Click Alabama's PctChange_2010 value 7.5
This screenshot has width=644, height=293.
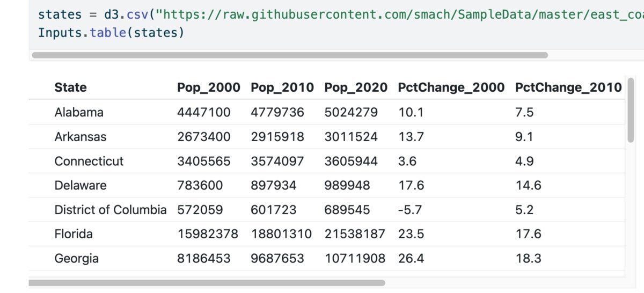(x=524, y=112)
